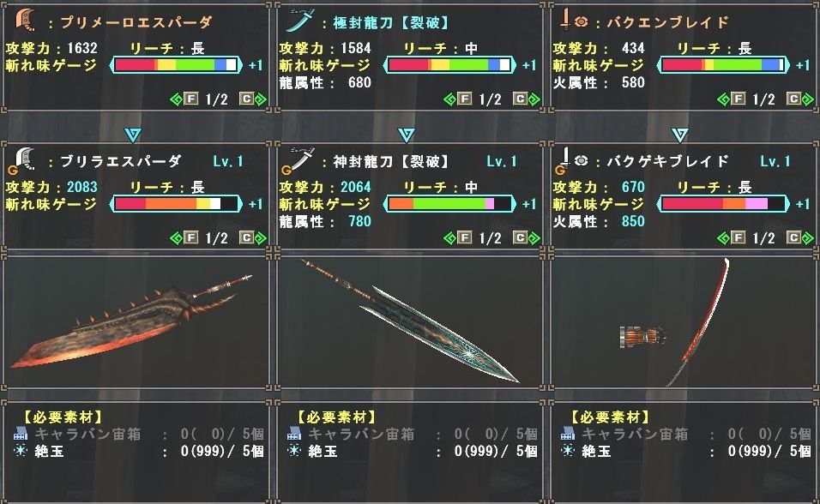Click the バクエンブレイド gunlance weapon icon

tap(574, 21)
